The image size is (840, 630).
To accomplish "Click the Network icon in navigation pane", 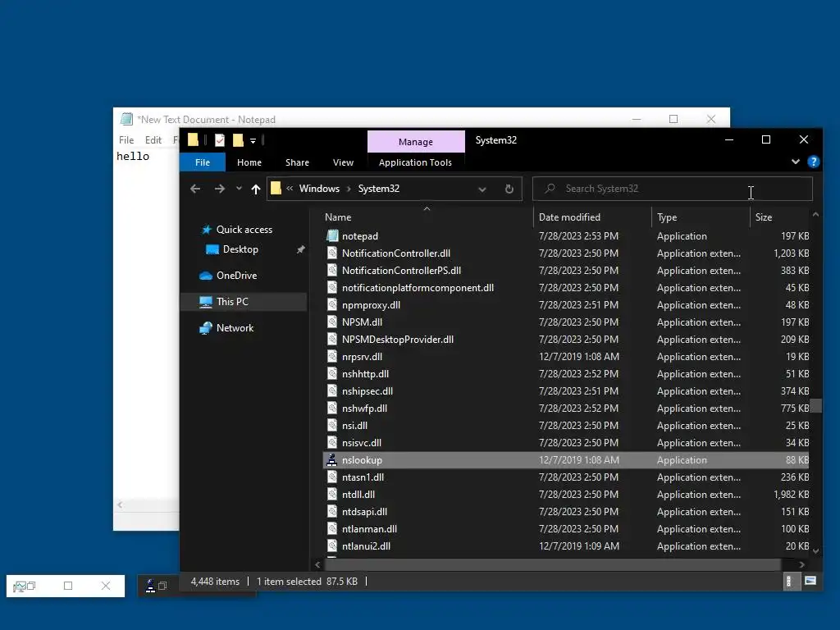I will (x=206, y=328).
